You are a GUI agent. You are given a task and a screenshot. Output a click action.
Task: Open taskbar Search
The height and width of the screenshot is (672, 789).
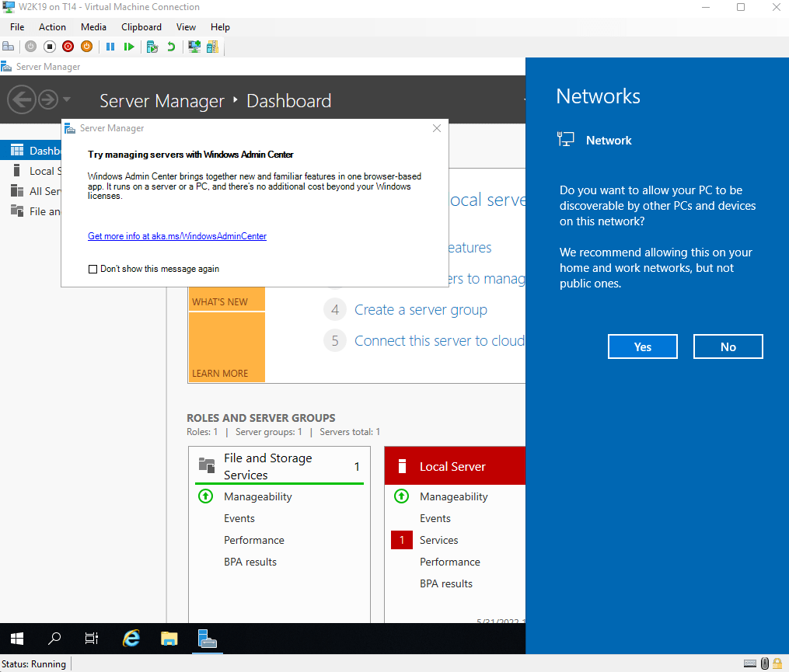click(54, 639)
